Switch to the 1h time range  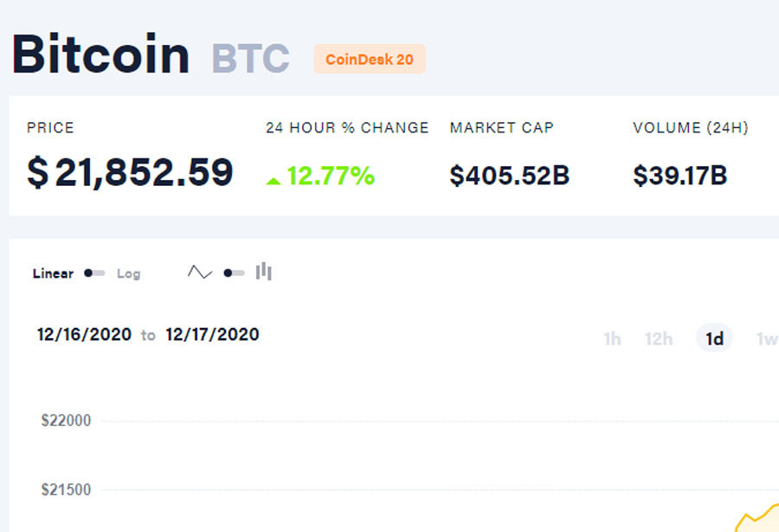[x=612, y=339]
